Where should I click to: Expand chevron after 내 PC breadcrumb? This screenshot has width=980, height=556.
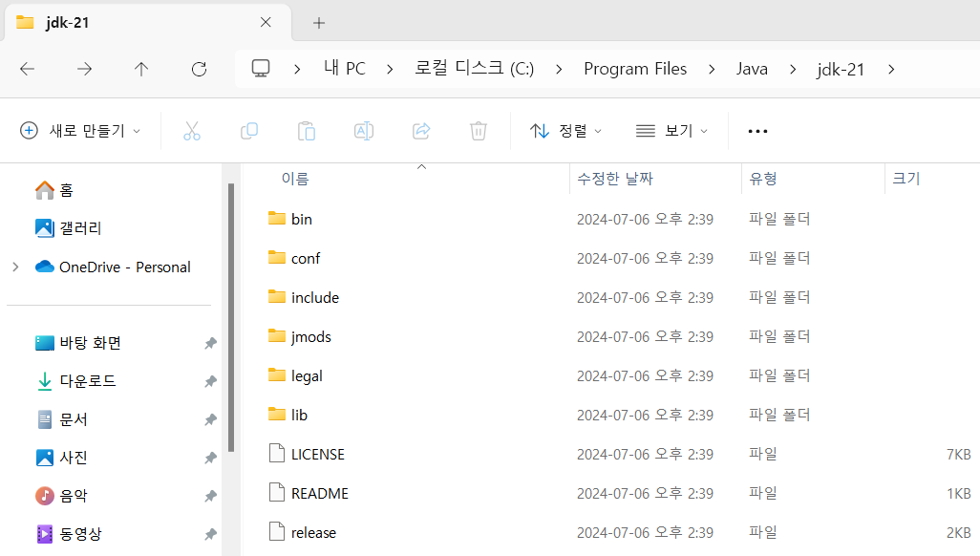coord(390,69)
